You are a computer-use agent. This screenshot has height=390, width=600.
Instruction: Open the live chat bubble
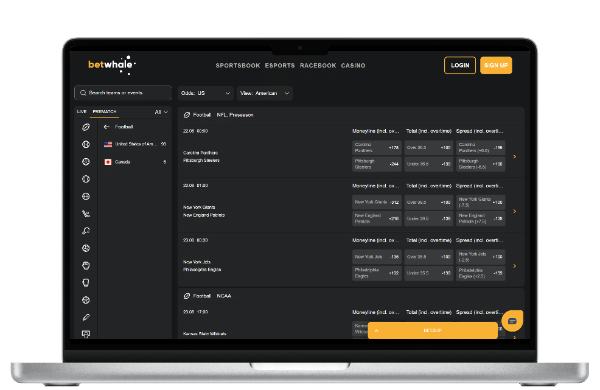512,321
